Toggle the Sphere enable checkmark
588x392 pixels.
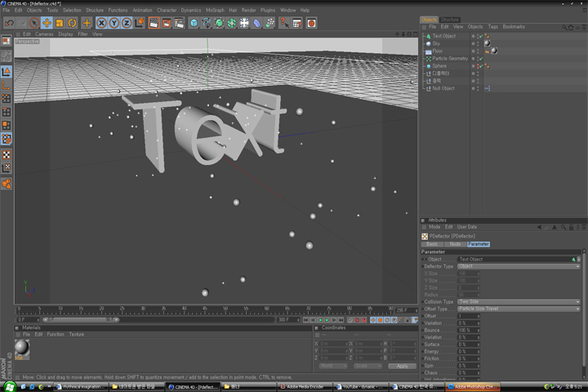tap(481, 66)
